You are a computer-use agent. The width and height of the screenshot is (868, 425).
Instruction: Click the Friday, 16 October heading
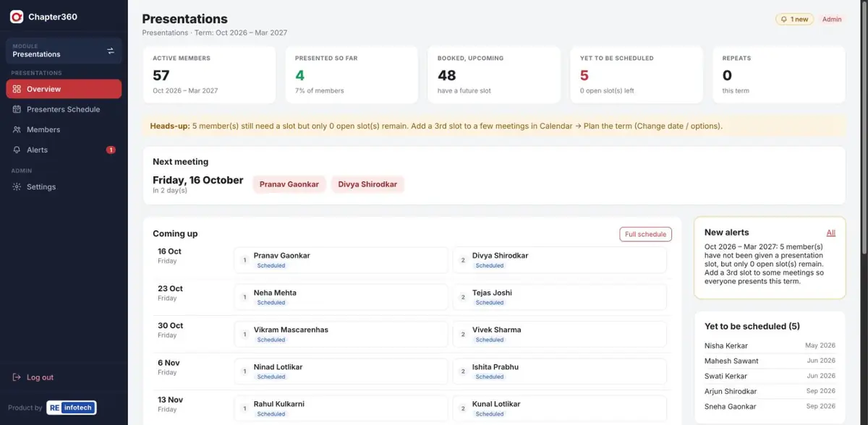197,180
